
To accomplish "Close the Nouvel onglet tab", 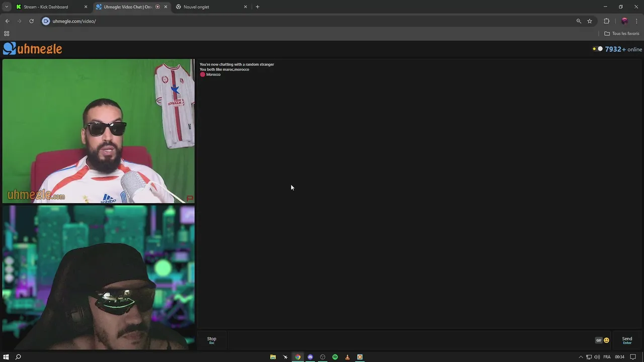I will click(x=246, y=7).
